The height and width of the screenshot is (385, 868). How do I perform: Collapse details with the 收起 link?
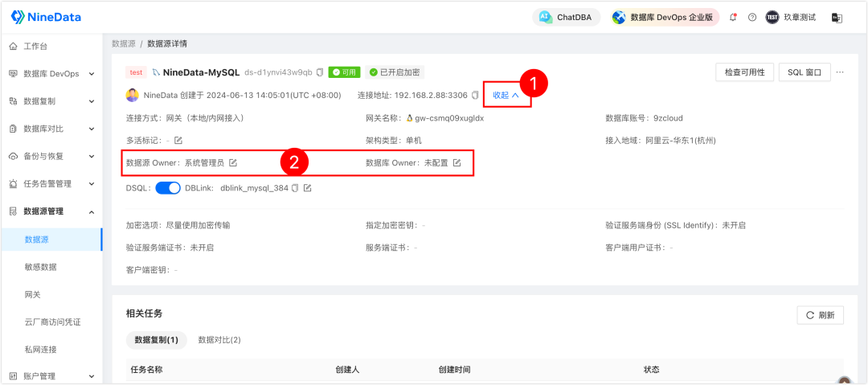(x=506, y=96)
